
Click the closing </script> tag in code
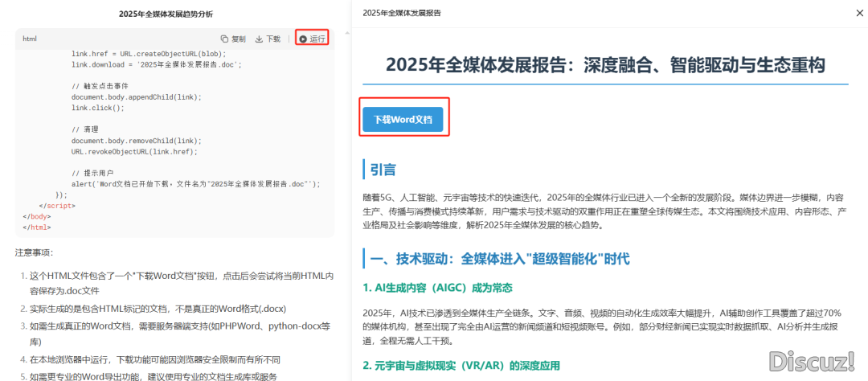click(57, 206)
